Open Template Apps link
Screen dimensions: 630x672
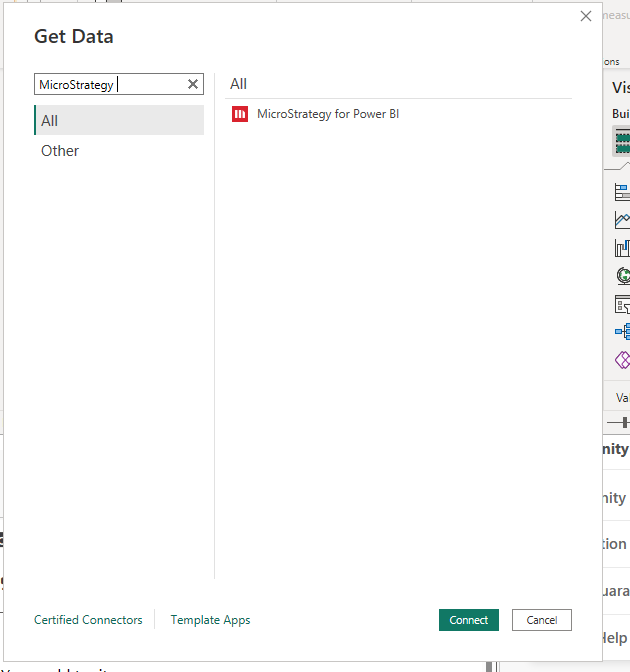coord(210,620)
